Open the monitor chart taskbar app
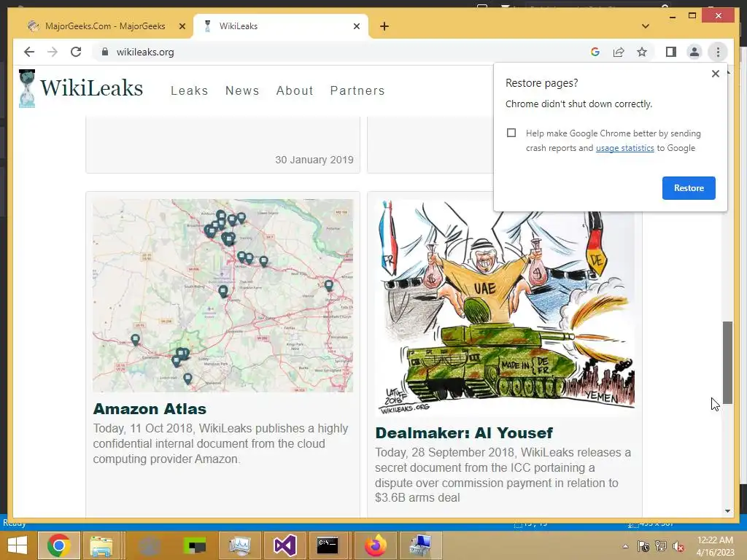Viewport: 747px width, 560px height. (x=239, y=545)
